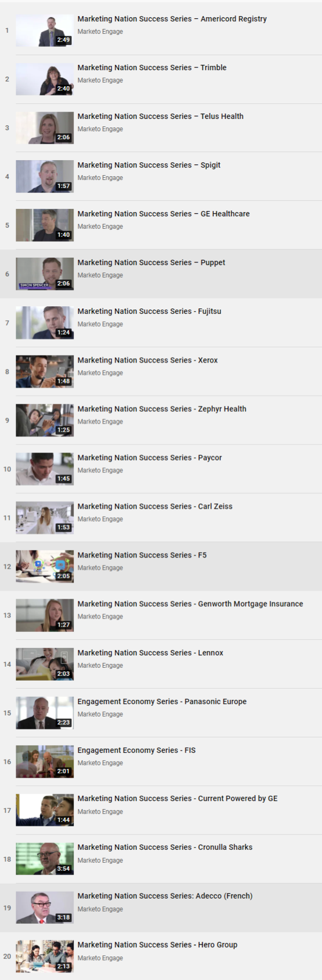Play the Xerox video thumbnail
This screenshot has width=322, height=980.
pyautogui.click(x=44, y=372)
